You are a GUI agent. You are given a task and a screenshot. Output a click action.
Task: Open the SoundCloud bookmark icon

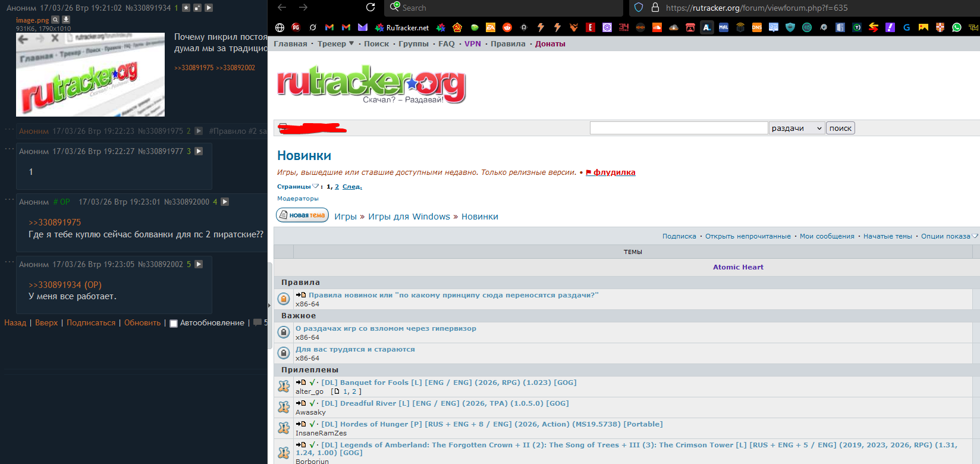pyautogui.click(x=657, y=27)
